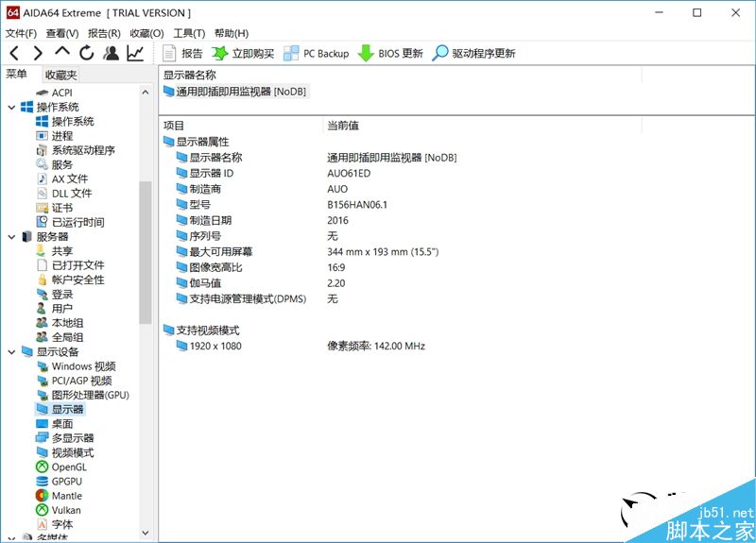Click the 当前值 column header
Viewport: 756px width, 543px height.
[x=343, y=126]
